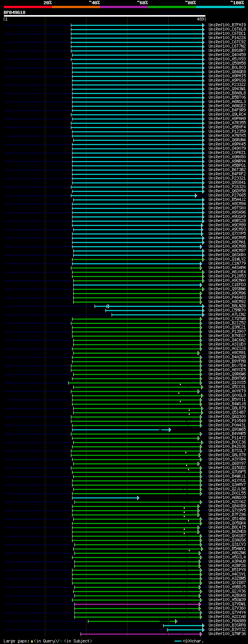
Task: Select label UniRef100_P12853
Action: (227, 276)
